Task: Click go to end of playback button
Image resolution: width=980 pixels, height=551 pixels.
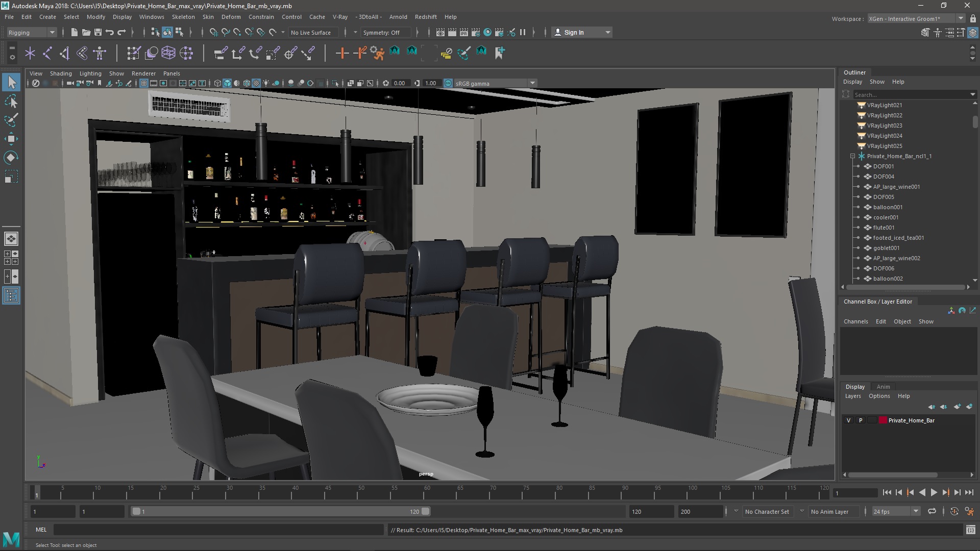Action: pyautogui.click(x=969, y=492)
